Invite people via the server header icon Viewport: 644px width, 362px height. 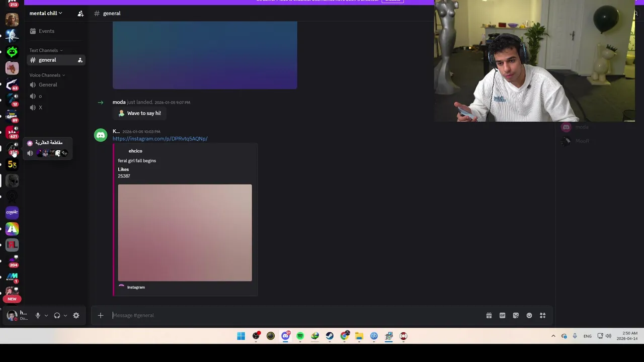[x=80, y=14]
